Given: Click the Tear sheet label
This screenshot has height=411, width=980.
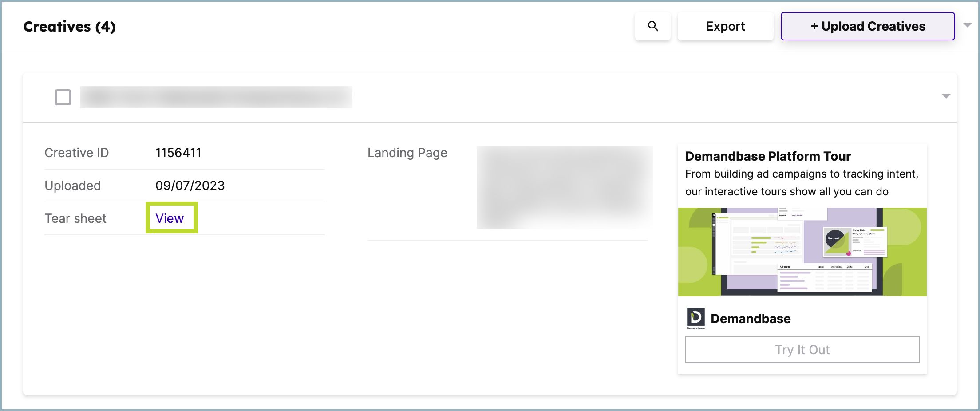Looking at the screenshot, I should click(75, 218).
